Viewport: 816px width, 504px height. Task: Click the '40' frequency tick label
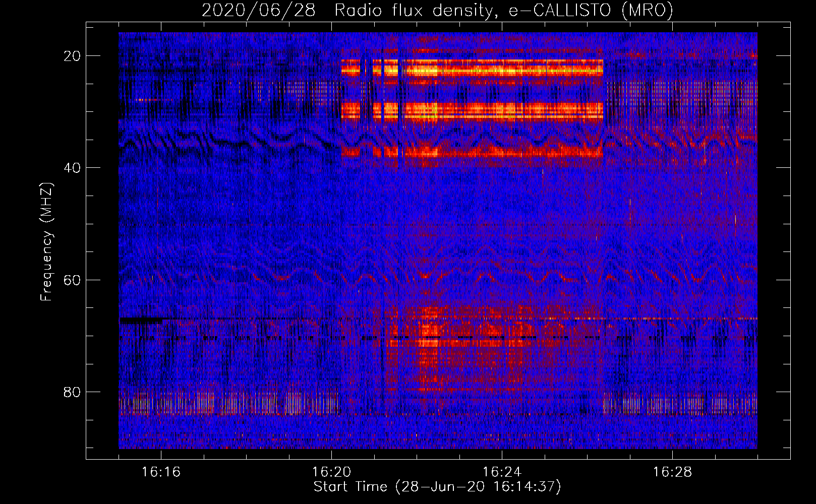coord(72,168)
